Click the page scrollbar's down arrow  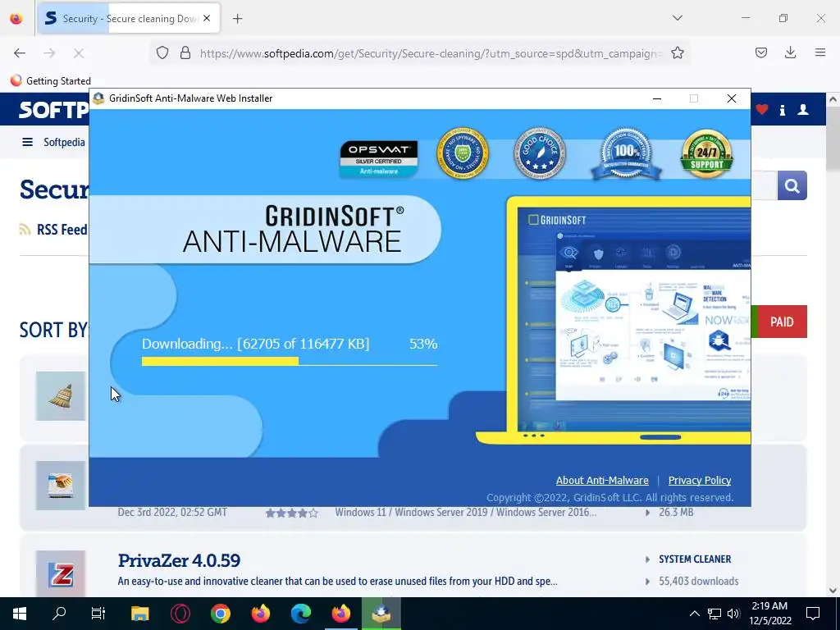pos(833,591)
